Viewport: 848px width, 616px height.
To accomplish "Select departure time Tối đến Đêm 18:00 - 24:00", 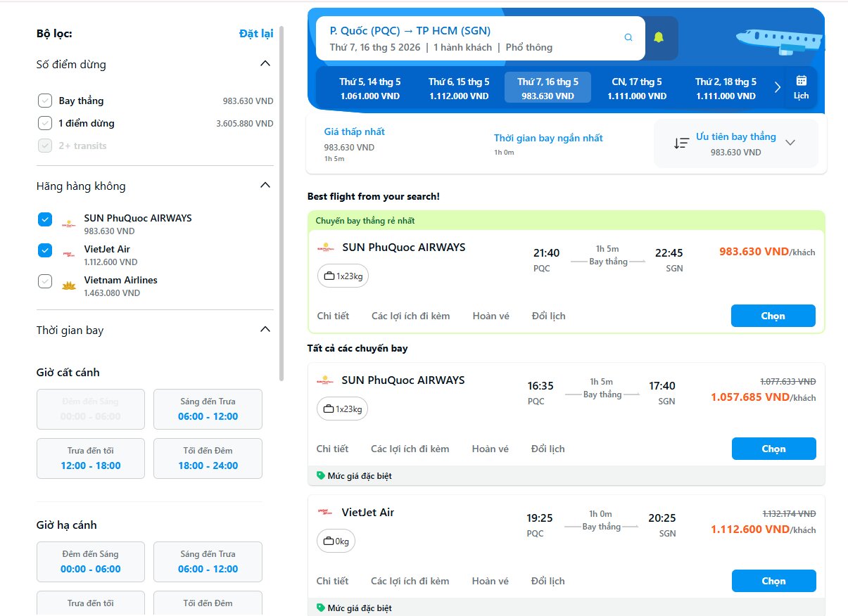I will [208, 458].
